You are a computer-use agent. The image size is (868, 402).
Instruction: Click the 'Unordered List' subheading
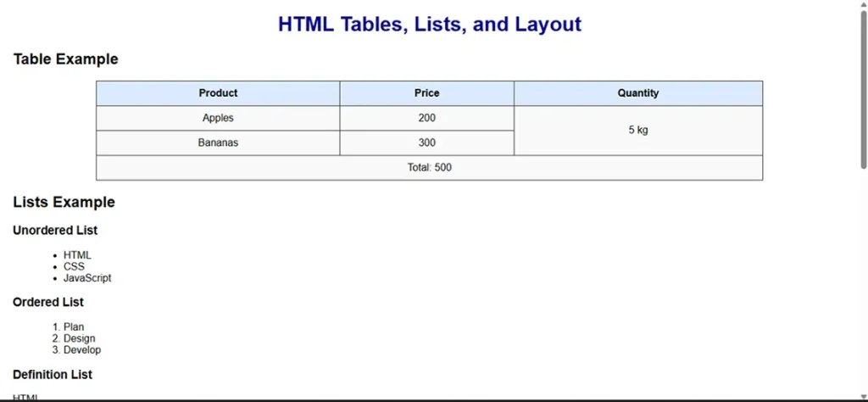coord(55,231)
